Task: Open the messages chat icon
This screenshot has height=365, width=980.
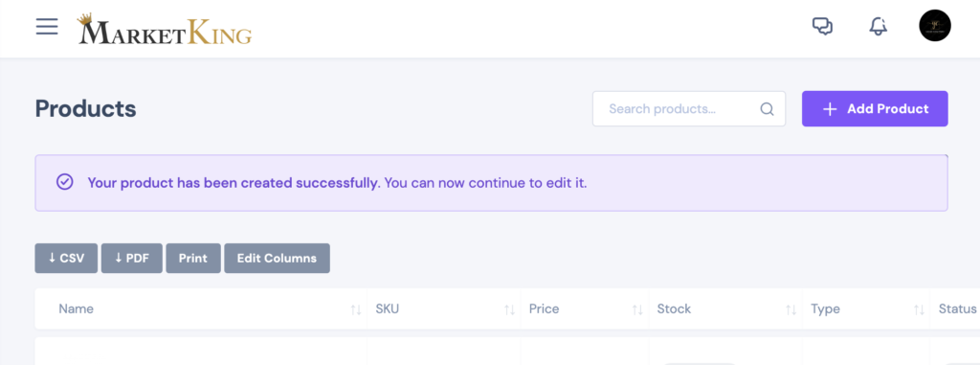Action: click(822, 26)
